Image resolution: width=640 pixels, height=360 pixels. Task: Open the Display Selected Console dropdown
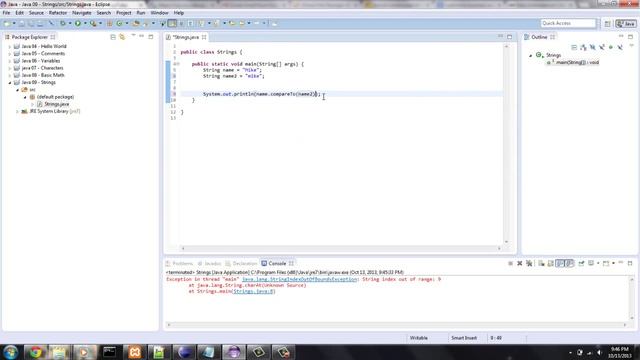598,263
